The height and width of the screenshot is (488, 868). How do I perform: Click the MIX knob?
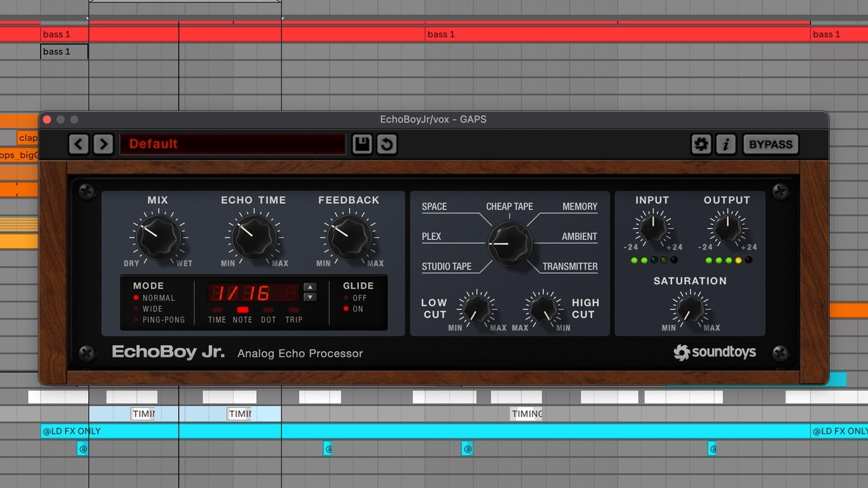[159, 236]
